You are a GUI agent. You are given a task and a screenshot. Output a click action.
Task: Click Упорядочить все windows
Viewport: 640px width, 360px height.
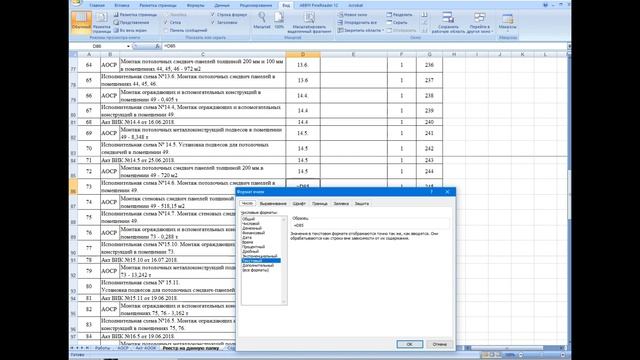point(358,22)
